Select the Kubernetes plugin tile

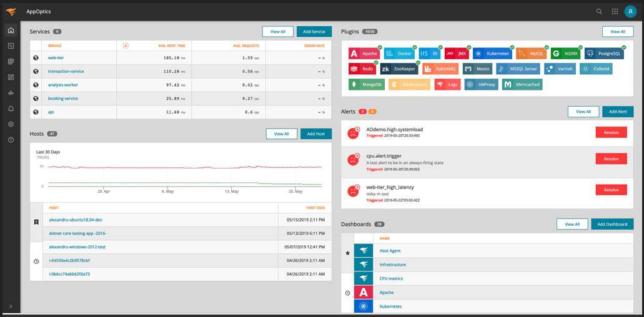[492, 53]
